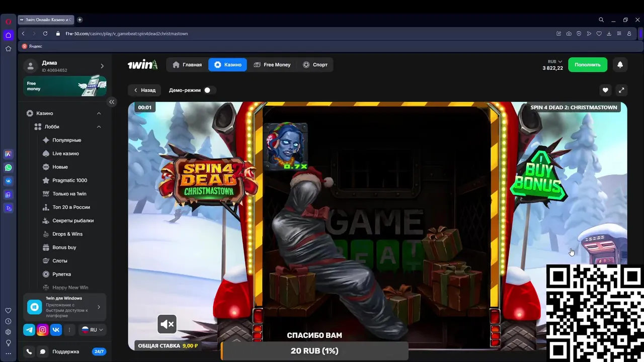The height and width of the screenshot is (362, 644).
Task: Open Pragmatic 1000 category
Action: pyautogui.click(x=69, y=180)
